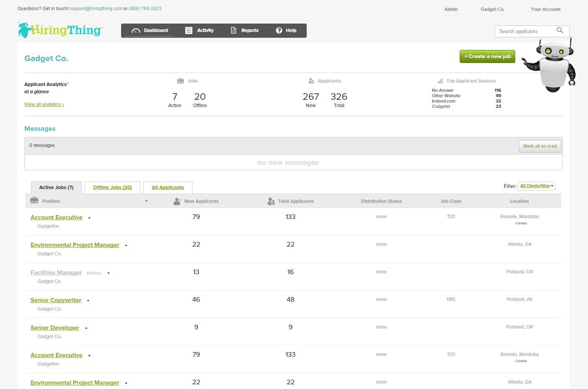Open the All Clients/Sites filter dropdown
Image resolution: width=588 pixels, height=389 pixels.
pyautogui.click(x=537, y=186)
